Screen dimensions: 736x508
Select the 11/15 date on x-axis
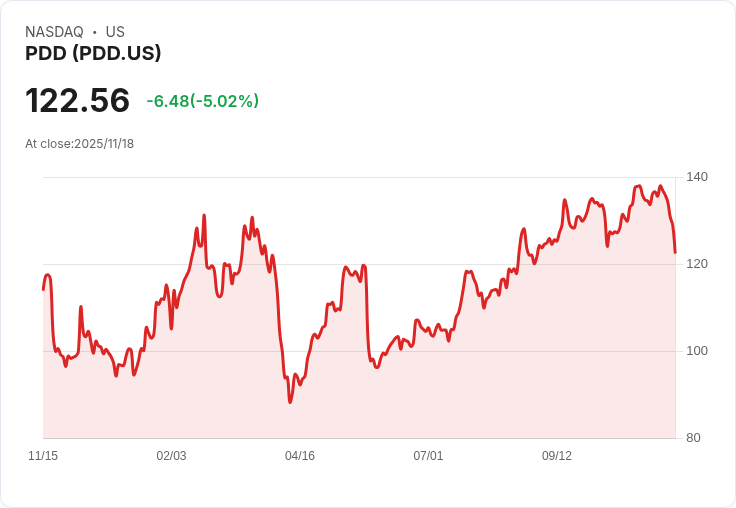pyautogui.click(x=43, y=456)
